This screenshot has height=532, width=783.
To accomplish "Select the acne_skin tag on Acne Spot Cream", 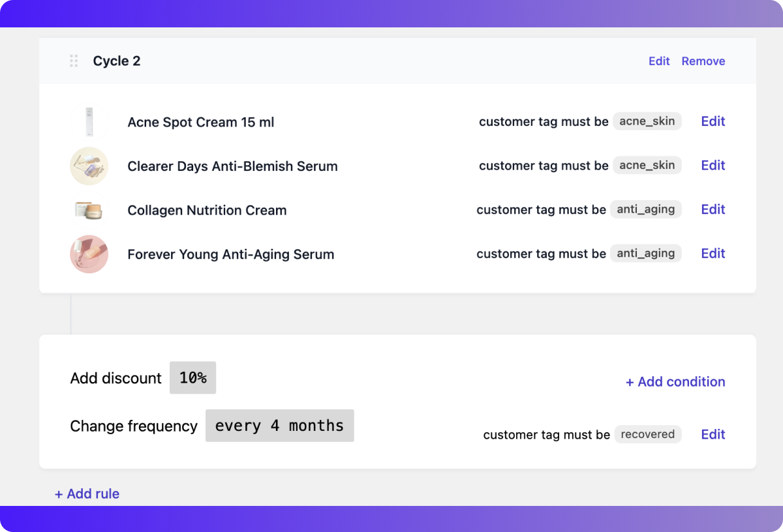I will pos(647,121).
